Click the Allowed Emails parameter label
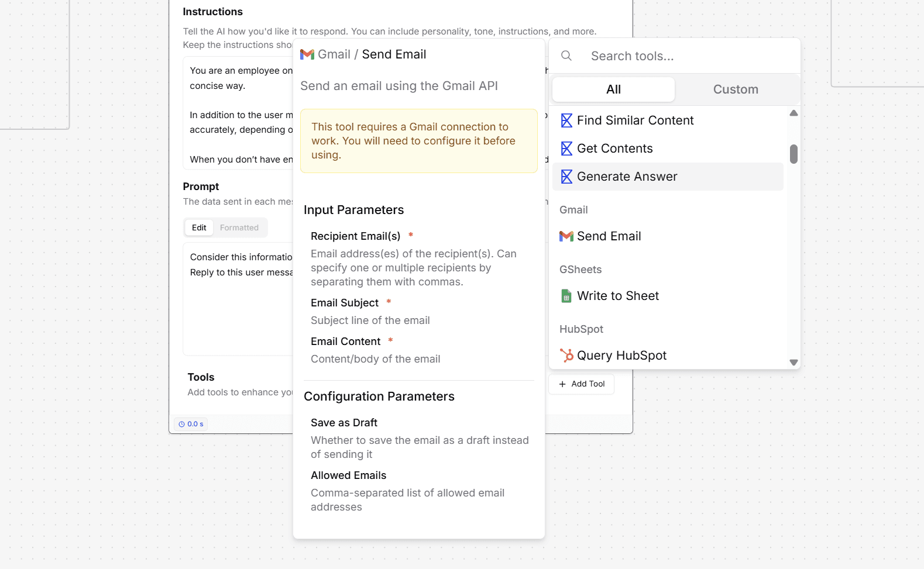 [349, 475]
